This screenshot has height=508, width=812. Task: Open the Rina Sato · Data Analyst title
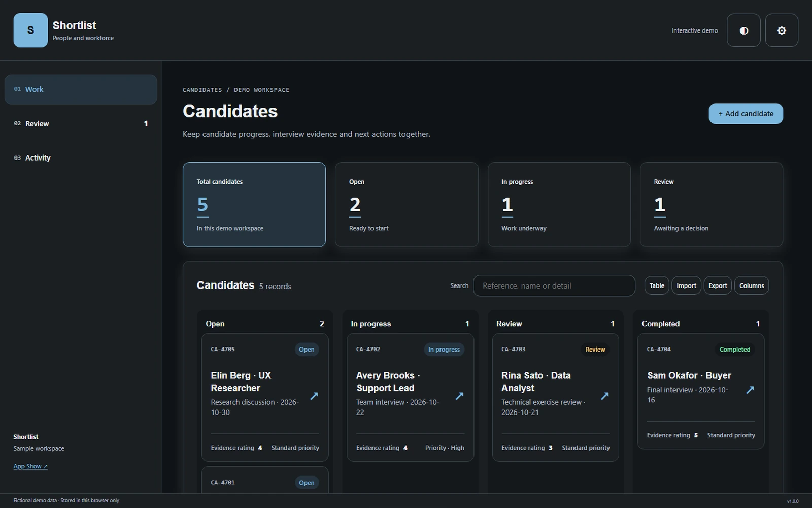(536, 382)
